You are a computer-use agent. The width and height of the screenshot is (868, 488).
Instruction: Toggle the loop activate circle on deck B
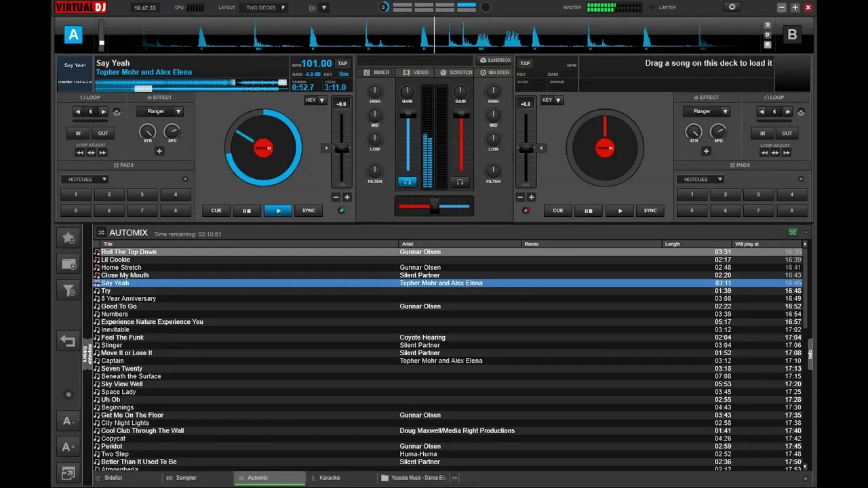tap(801, 111)
